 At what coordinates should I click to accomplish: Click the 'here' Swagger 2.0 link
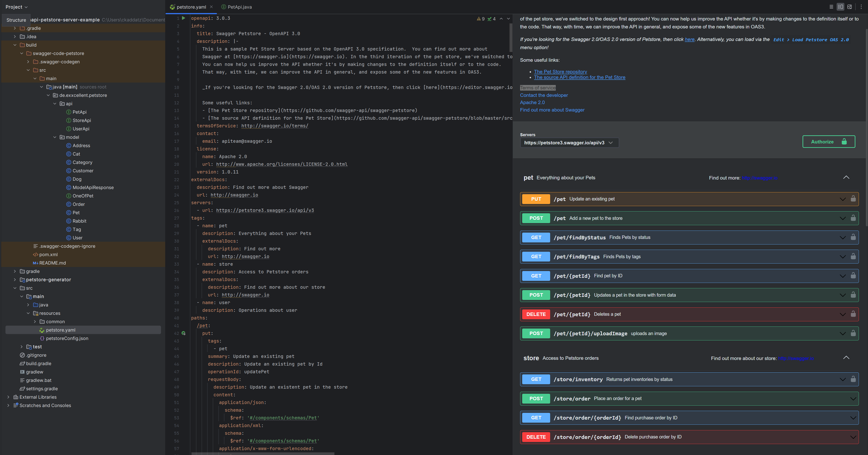click(x=690, y=39)
